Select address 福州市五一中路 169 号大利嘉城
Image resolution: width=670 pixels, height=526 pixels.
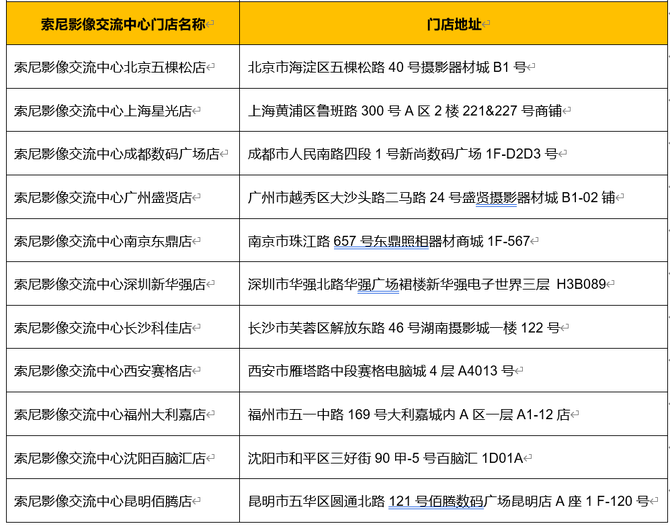coord(344,415)
